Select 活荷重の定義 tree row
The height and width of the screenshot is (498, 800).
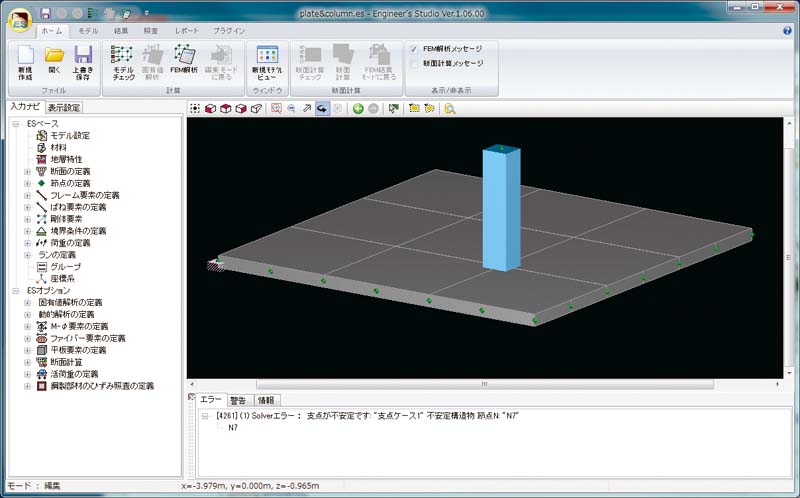[x=74, y=374]
